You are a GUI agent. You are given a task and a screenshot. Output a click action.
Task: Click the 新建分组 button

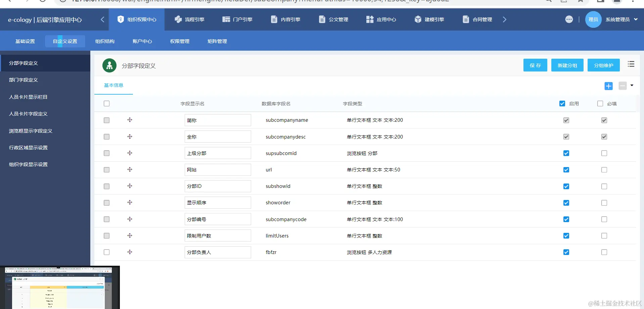pyautogui.click(x=567, y=65)
